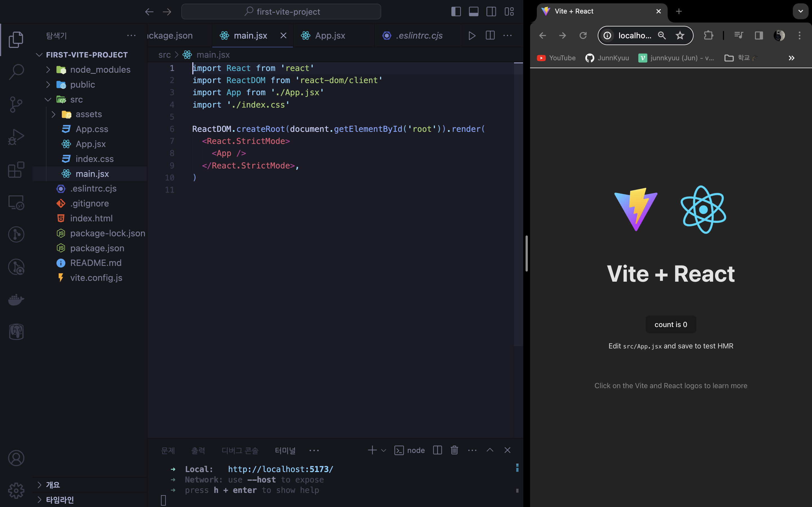Open new terminal launch profile dropdown
Screen dimensions: 812x507
(383, 450)
